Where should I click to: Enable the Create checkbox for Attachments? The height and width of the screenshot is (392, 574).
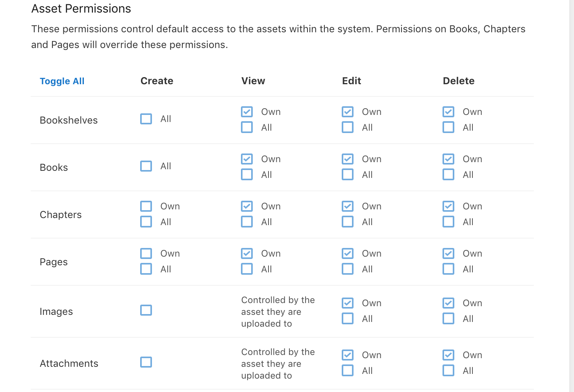(146, 362)
